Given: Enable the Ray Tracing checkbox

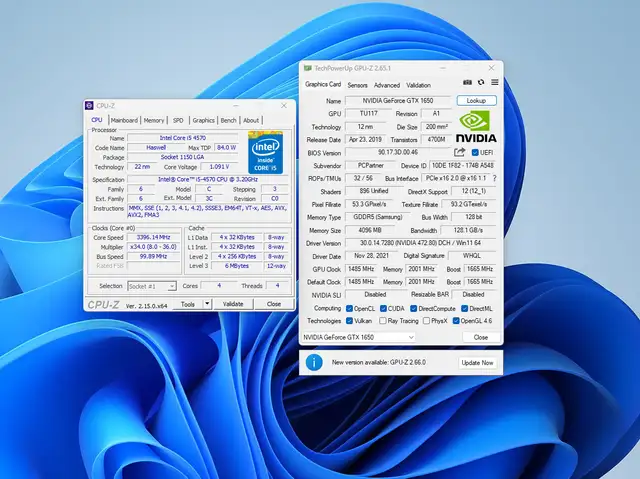Looking at the screenshot, I should click(383, 321).
